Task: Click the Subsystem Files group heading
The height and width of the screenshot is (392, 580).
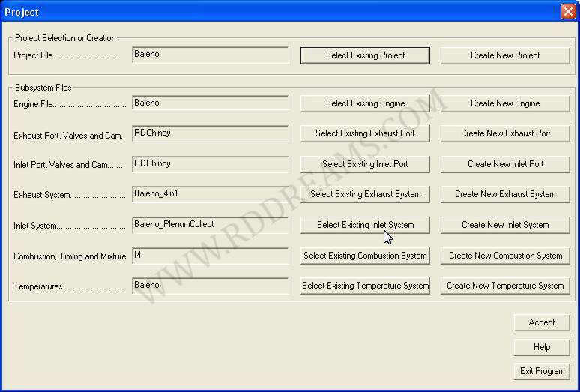Action: 43,88
